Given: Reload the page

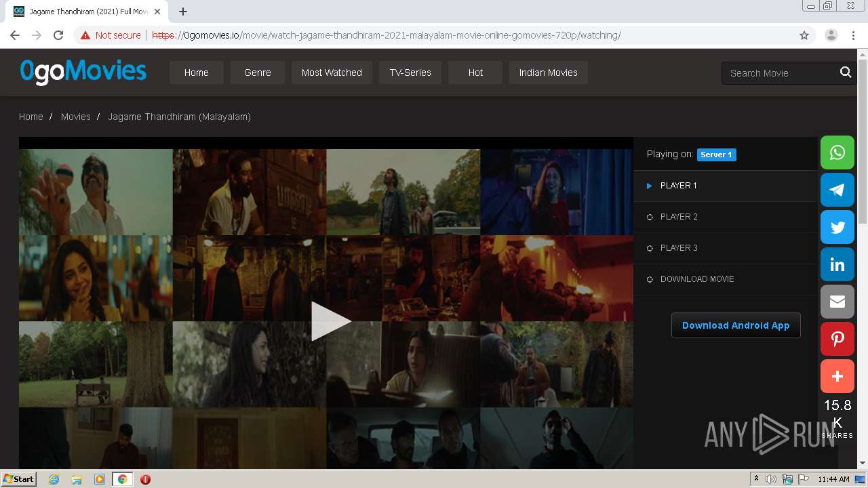Looking at the screenshot, I should (x=58, y=35).
